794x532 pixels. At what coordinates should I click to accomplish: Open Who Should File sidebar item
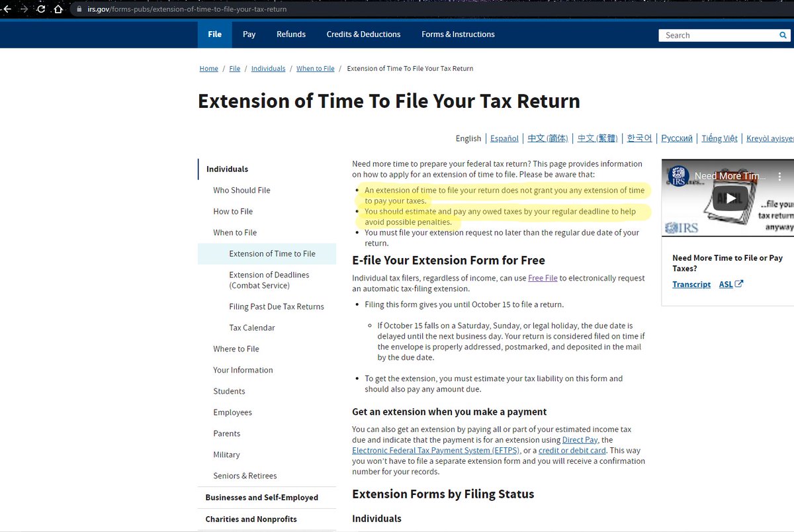click(242, 190)
